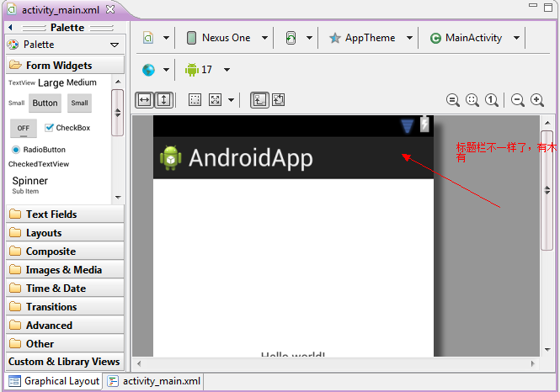
Task: Click the configuration file icon in toolbar
Action: (148, 38)
